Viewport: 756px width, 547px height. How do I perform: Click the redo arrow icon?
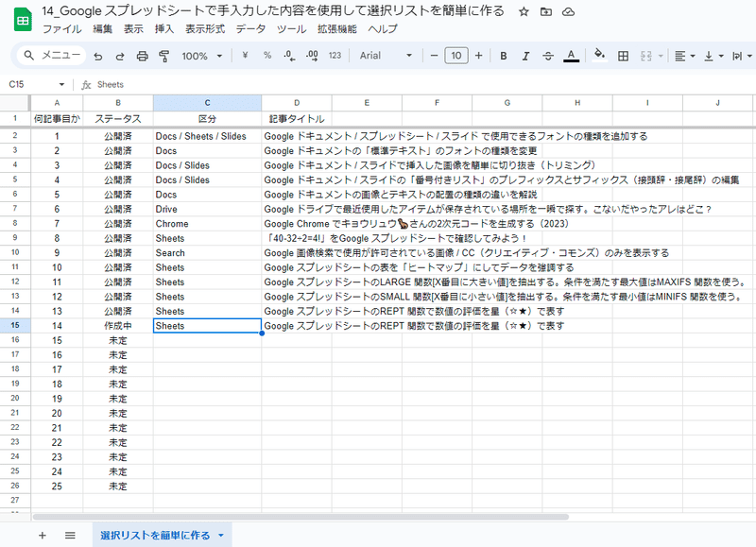point(120,56)
